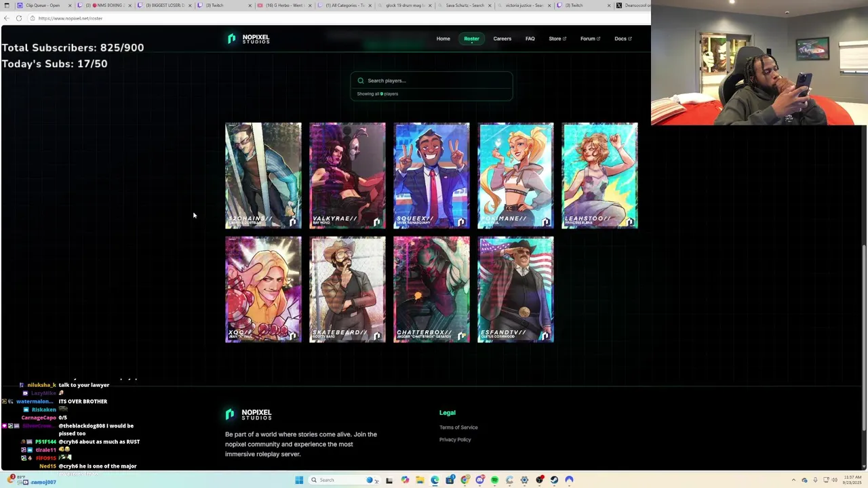
Task: Click the Search players input field
Action: (431, 81)
